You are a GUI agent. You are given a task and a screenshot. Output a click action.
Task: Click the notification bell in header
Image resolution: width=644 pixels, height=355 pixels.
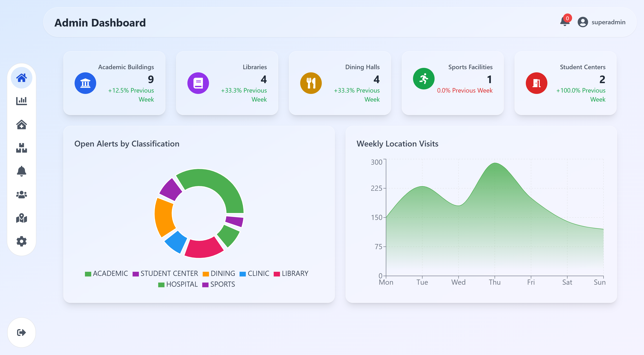564,22
